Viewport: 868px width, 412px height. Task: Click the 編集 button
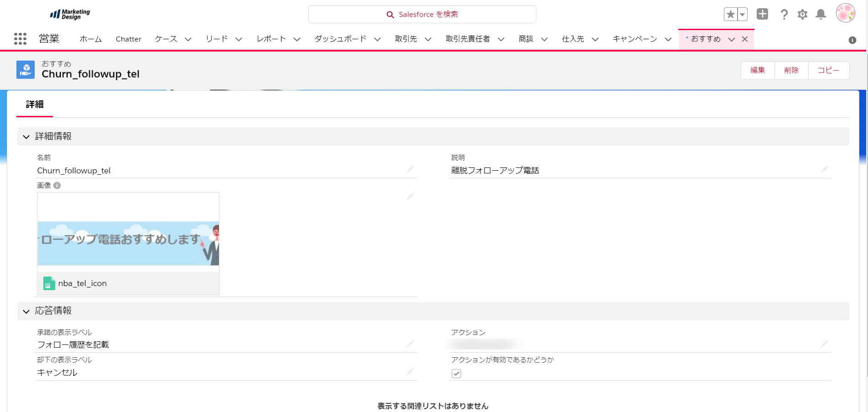[757, 70]
